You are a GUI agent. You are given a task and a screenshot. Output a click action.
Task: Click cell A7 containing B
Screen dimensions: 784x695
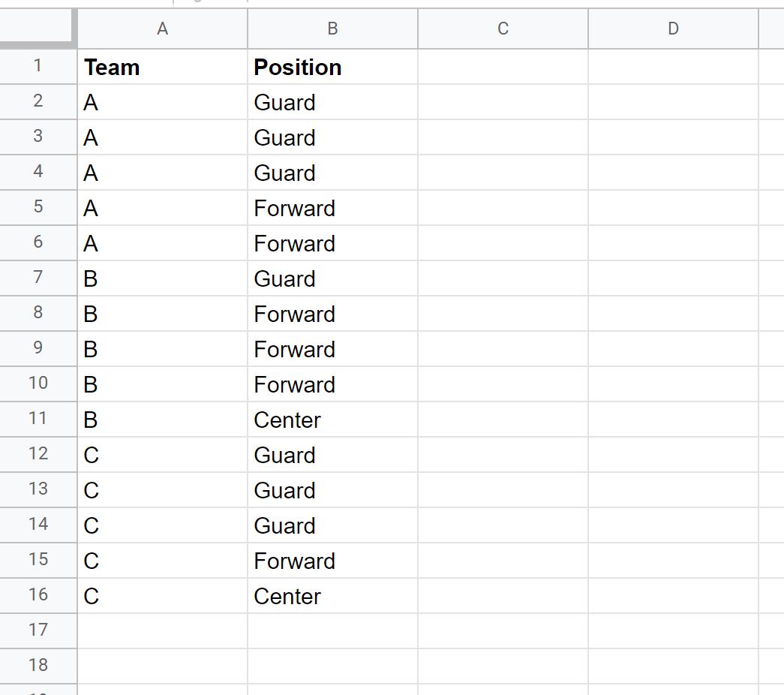point(163,278)
